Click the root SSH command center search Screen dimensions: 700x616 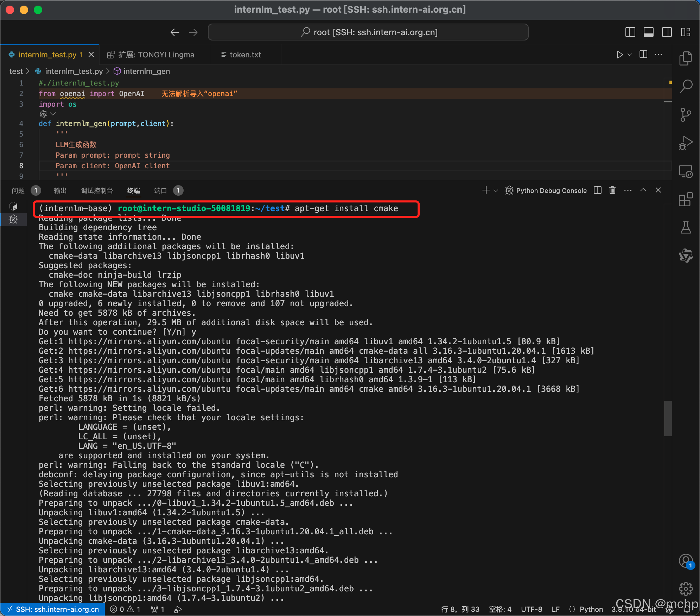pyautogui.click(x=368, y=32)
